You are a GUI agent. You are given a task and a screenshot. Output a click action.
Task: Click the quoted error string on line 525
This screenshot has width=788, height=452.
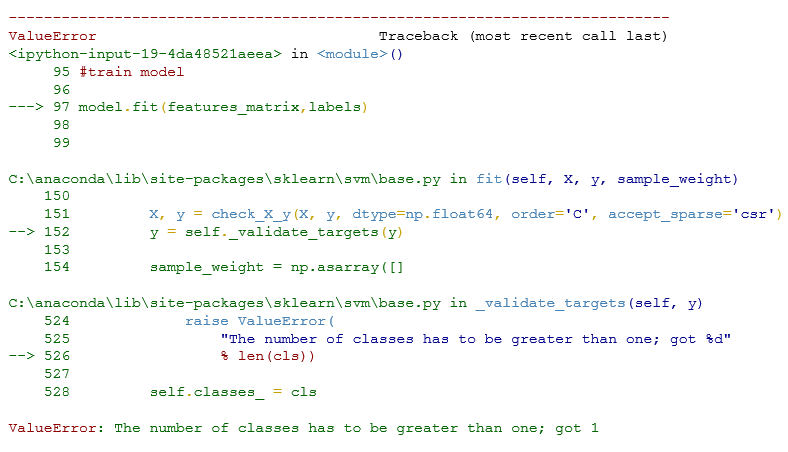pyautogui.click(x=475, y=339)
